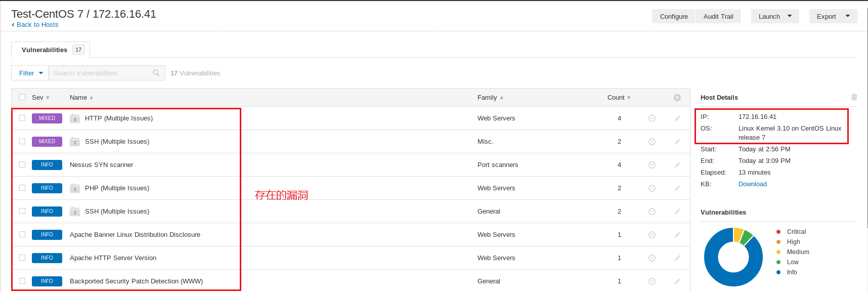Download the KB file
This screenshot has height=292, width=868.
click(753, 184)
